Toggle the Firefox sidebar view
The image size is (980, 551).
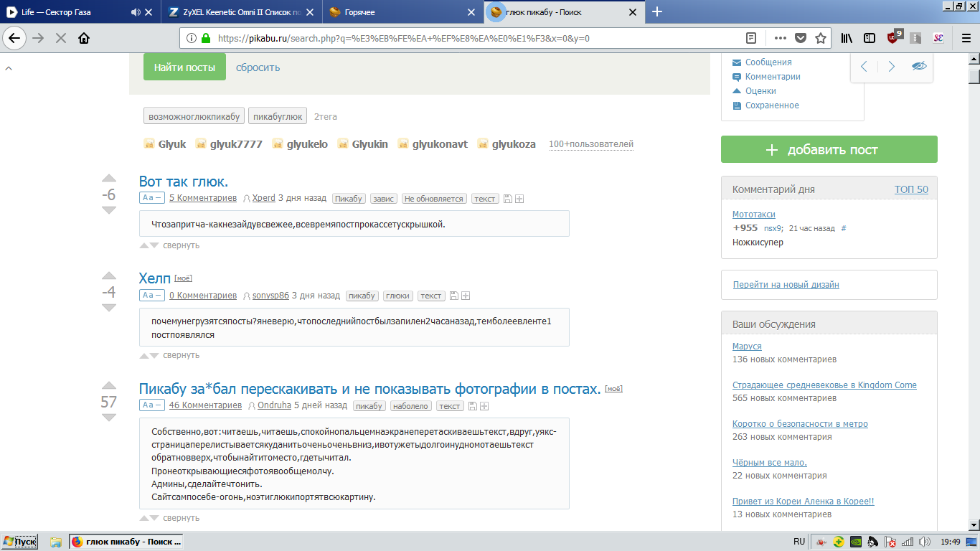870,38
